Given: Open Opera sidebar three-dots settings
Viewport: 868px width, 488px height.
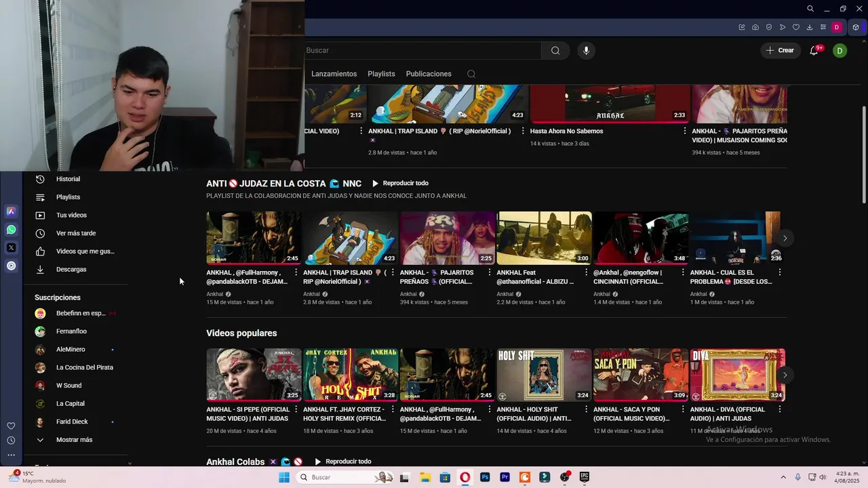Looking at the screenshot, I should tap(11, 455).
